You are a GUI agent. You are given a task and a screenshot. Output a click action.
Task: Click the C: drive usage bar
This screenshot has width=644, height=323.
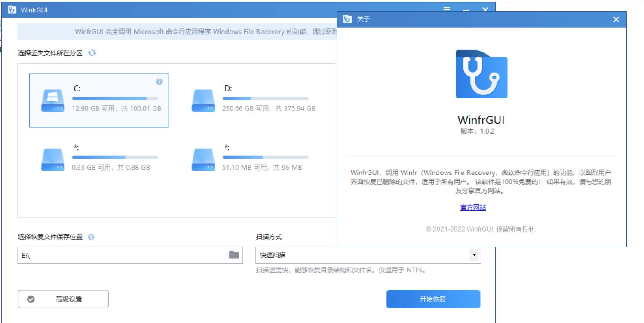point(115,98)
